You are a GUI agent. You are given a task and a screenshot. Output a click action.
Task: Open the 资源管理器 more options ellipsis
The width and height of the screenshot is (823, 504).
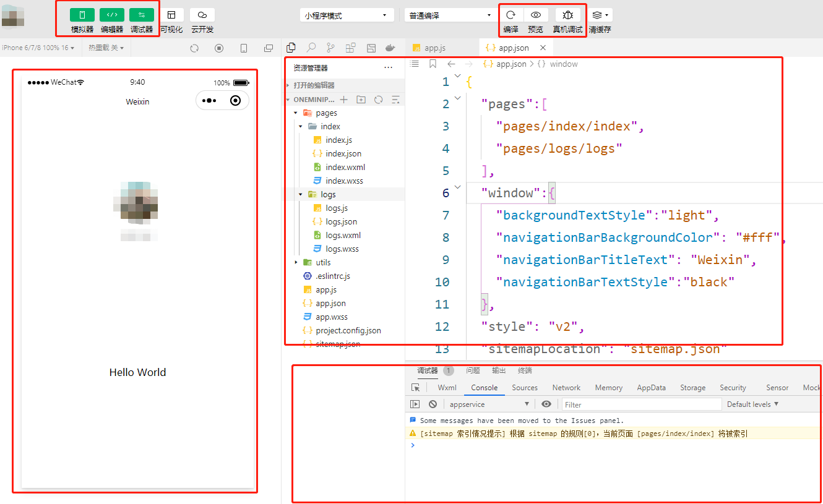click(x=388, y=67)
